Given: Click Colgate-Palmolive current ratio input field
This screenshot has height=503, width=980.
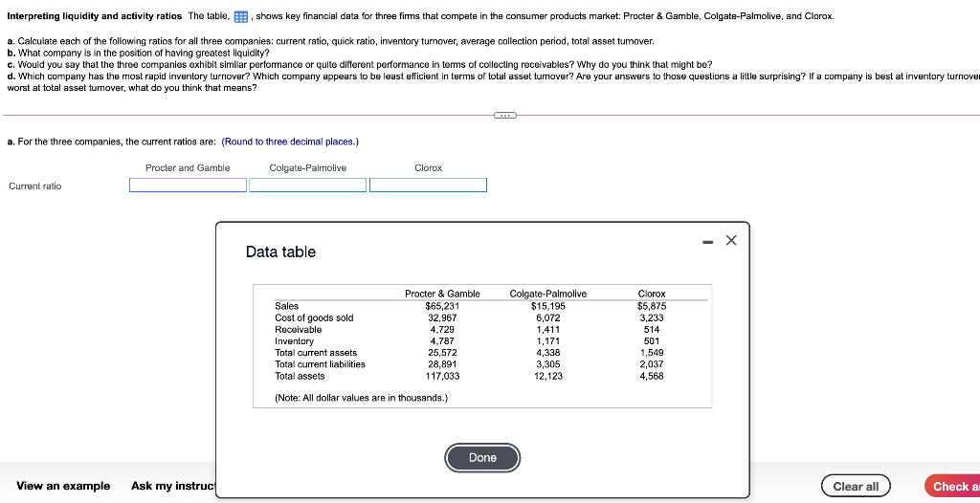Looking at the screenshot, I should coord(307,185).
